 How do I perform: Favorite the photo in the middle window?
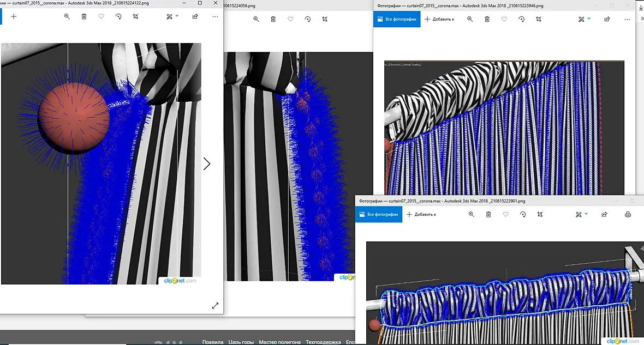pyautogui.click(x=290, y=19)
